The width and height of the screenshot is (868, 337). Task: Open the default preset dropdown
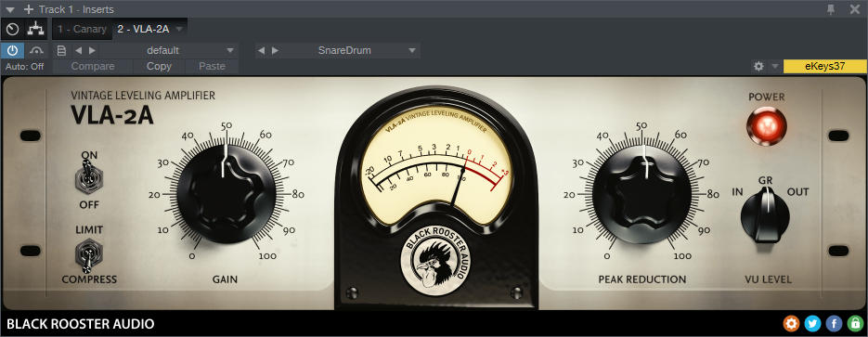[x=230, y=50]
